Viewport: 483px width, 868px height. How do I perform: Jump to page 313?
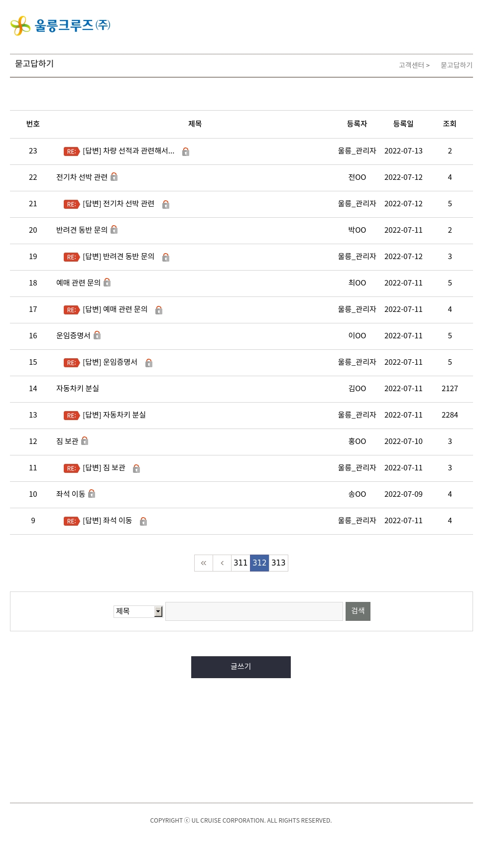click(278, 563)
